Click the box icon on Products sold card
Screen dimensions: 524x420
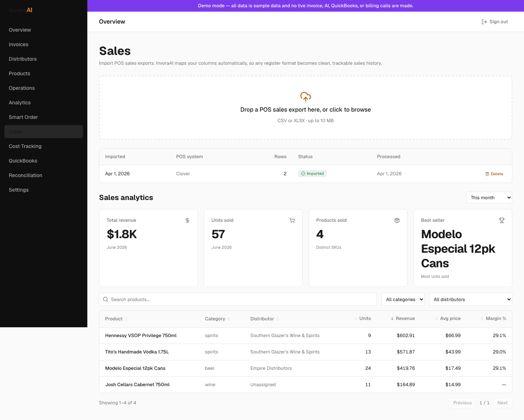(397, 220)
